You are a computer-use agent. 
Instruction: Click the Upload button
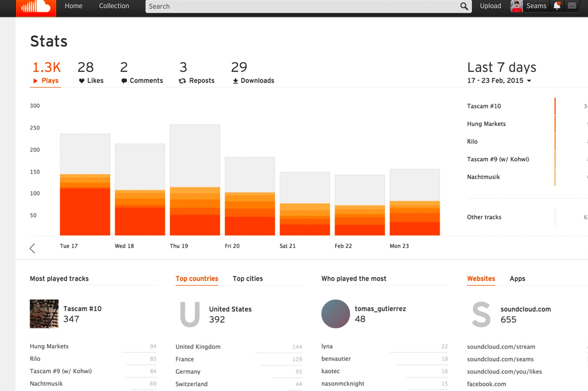490,6
